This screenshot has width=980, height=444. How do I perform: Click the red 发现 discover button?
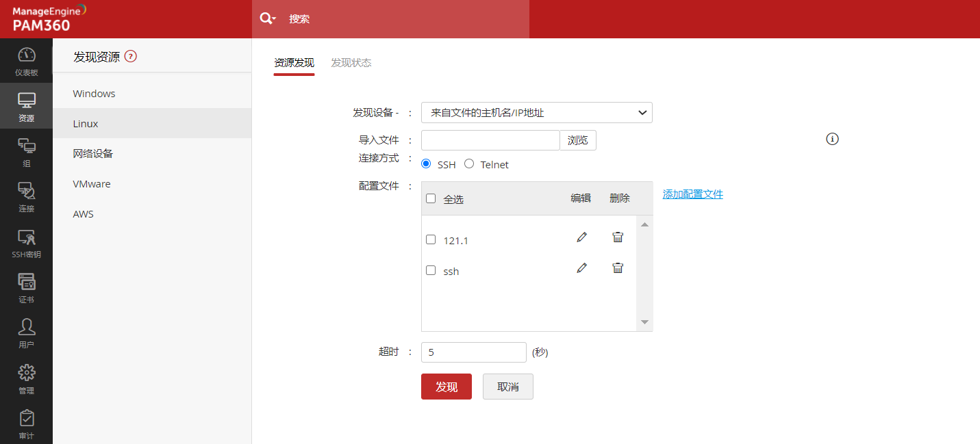[x=447, y=387]
